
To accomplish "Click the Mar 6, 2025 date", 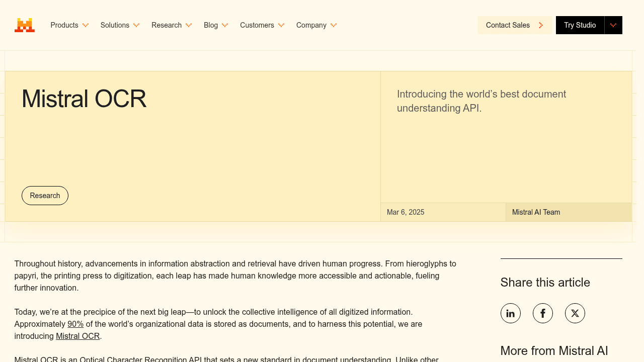I will pos(406,212).
